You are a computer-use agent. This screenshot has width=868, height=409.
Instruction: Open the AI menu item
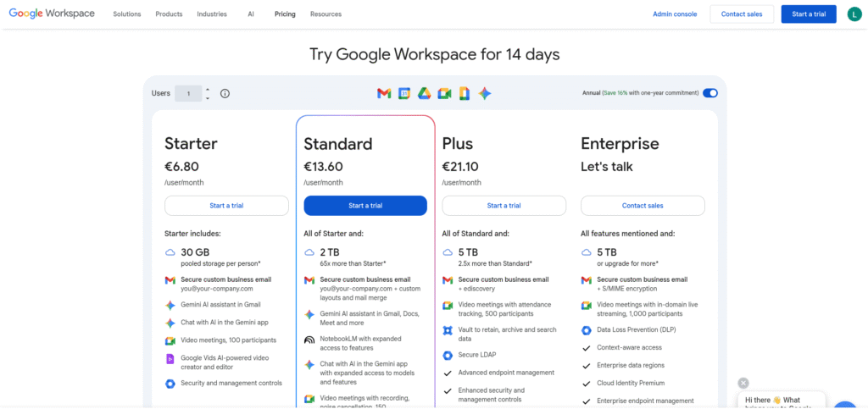(251, 14)
